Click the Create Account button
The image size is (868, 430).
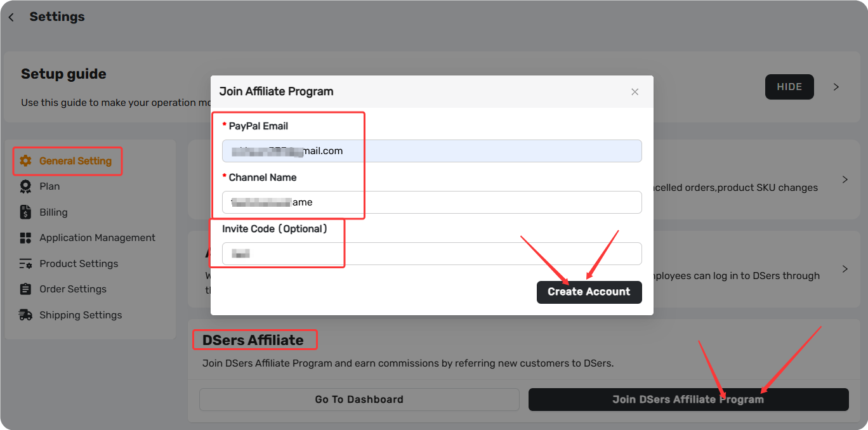(x=589, y=292)
